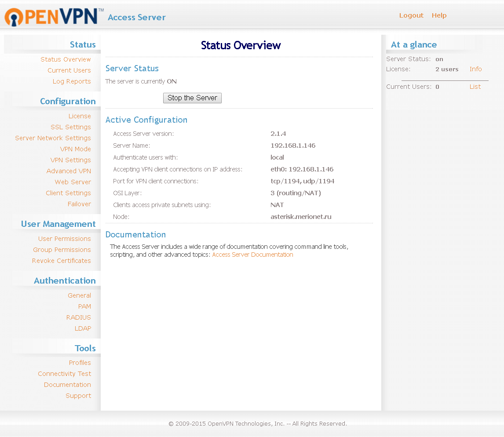504x437 pixels.
Task: Go to Web Server configuration
Action: [73, 182]
